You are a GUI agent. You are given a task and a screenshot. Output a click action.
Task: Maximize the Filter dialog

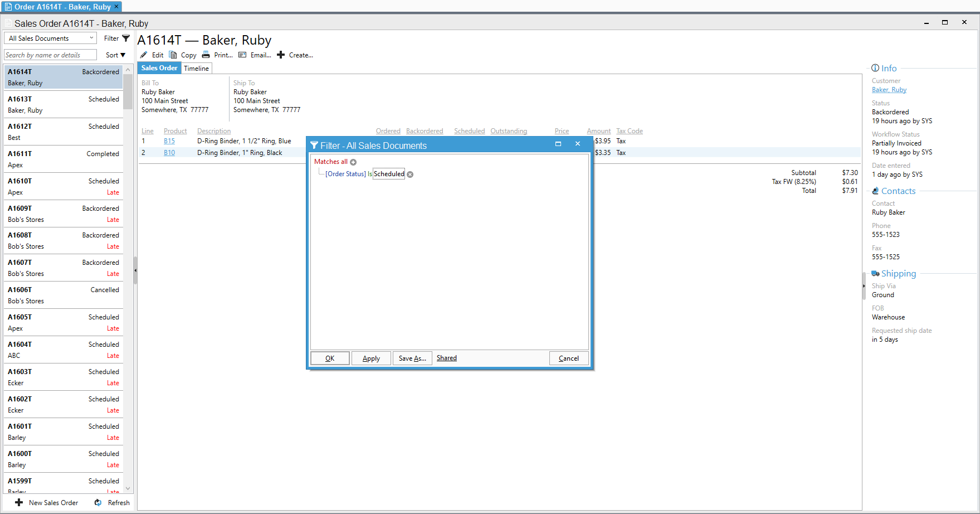(558, 144)
